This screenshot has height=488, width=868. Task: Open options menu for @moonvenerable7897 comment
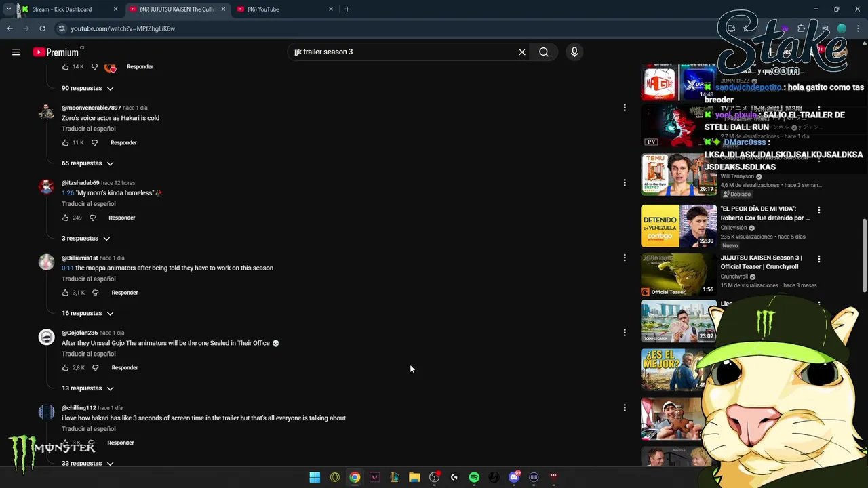pos(625,107)
